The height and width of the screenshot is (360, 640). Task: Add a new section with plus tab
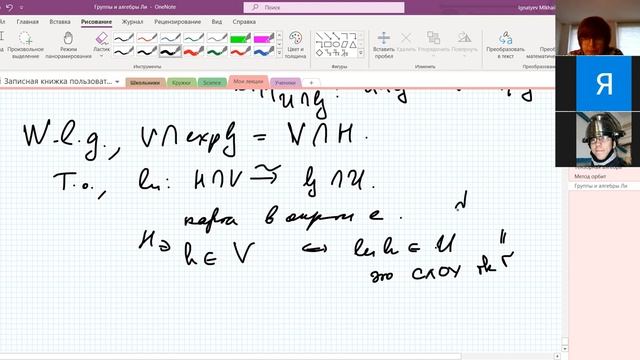pos(311,82)
